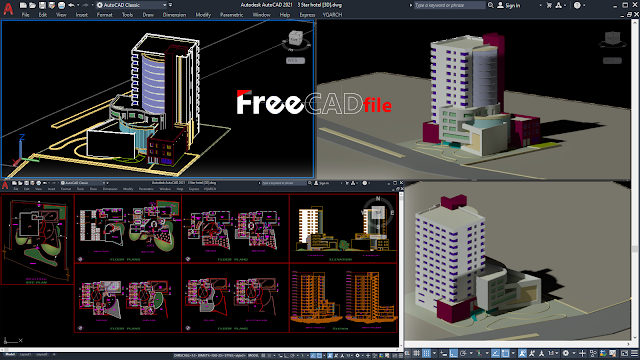Click the Workspace Switching gear icon
Image resolution: width=640 pixels, height=360 pixels.
pyautogui.click(x=566, y=353)
